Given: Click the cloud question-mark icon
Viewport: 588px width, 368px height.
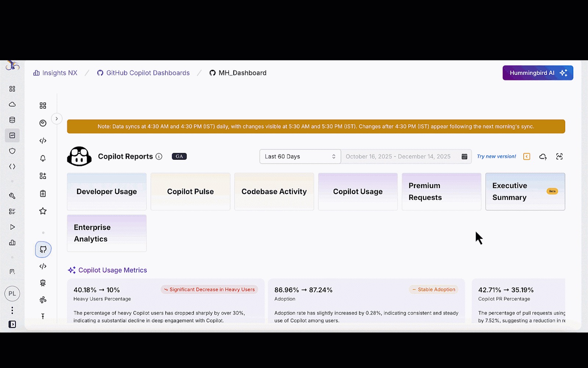Looking at the screenshot, I should pyautogui.click(x=543, y=157).
